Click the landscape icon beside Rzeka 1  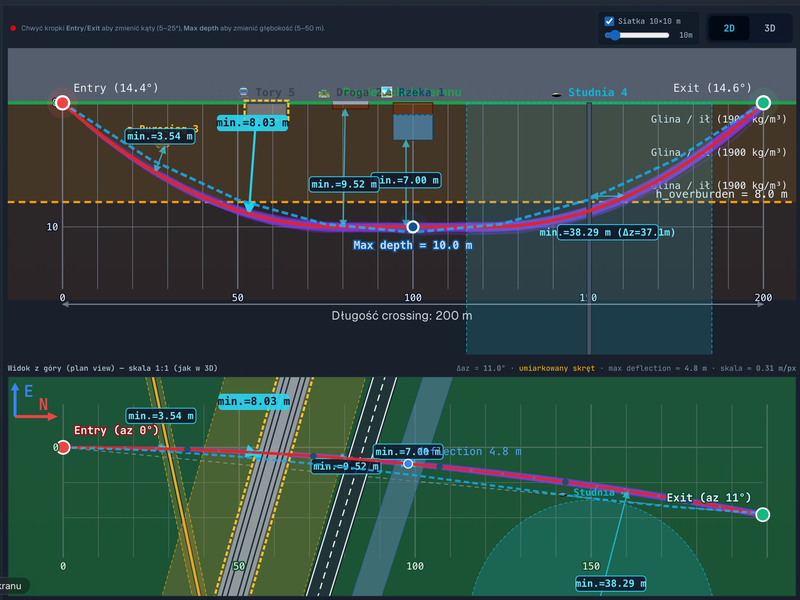click(387, 92)
